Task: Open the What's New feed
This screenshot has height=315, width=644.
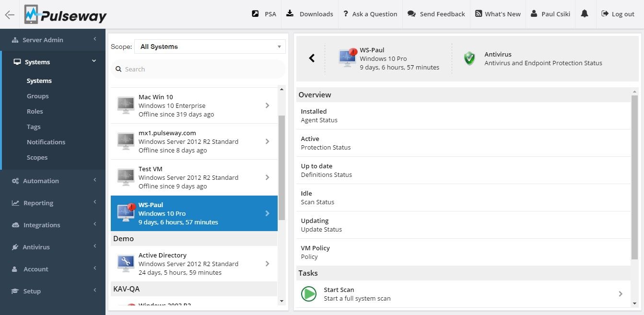Action: point(498,14)
